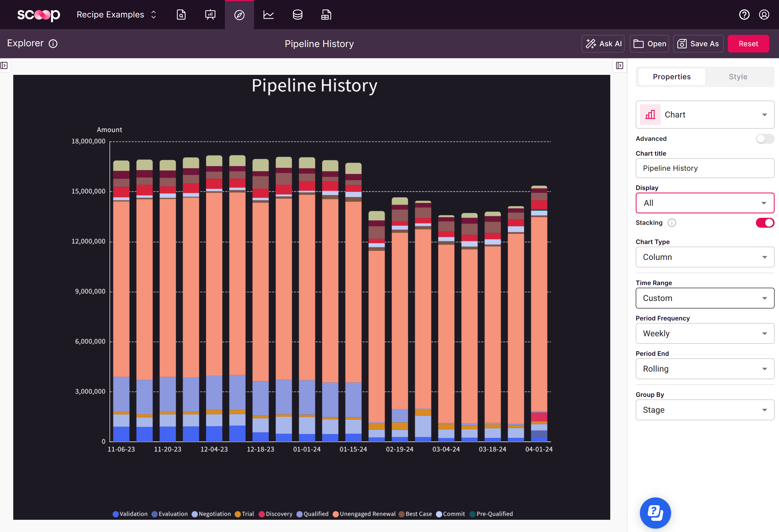Open the Group By Stage dropdown
Viewport: 779px width, 532px height.
(x=705, y=410)
